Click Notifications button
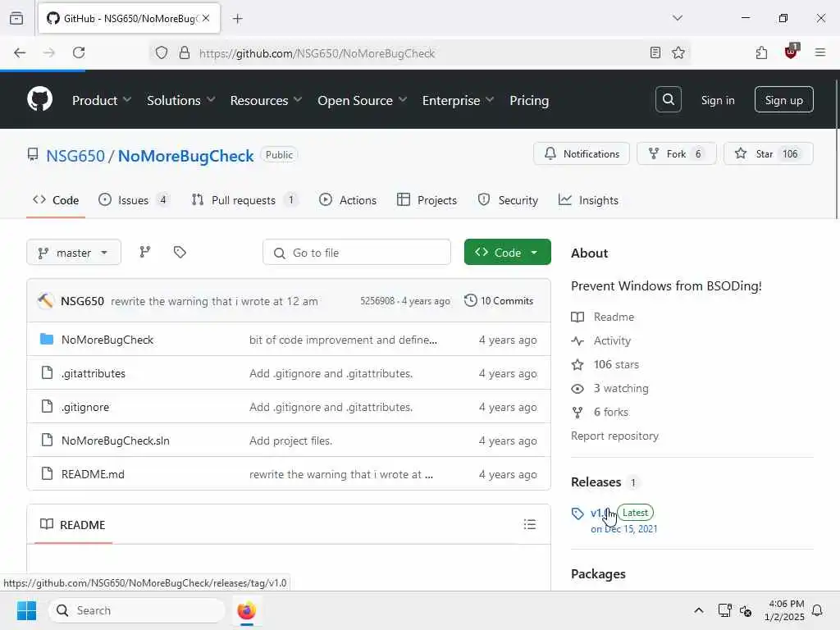The width and height of the screenshot is (840, 630). point(582,153)
